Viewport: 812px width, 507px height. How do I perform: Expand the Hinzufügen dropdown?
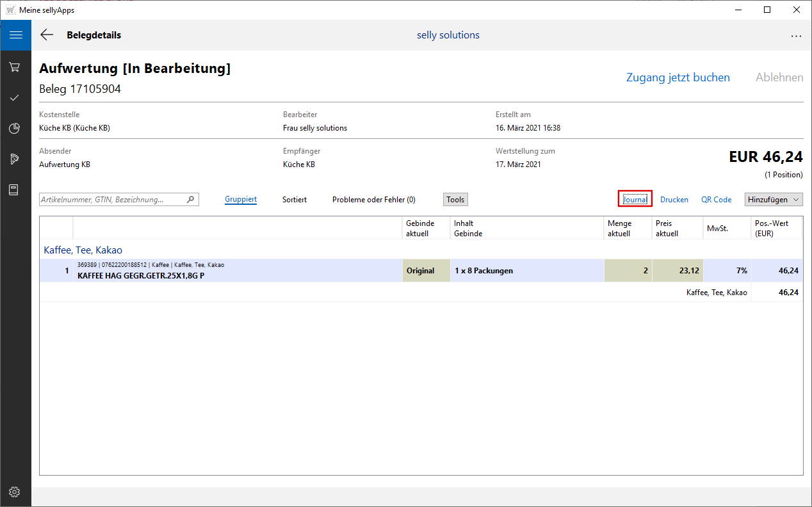(774, 200)
